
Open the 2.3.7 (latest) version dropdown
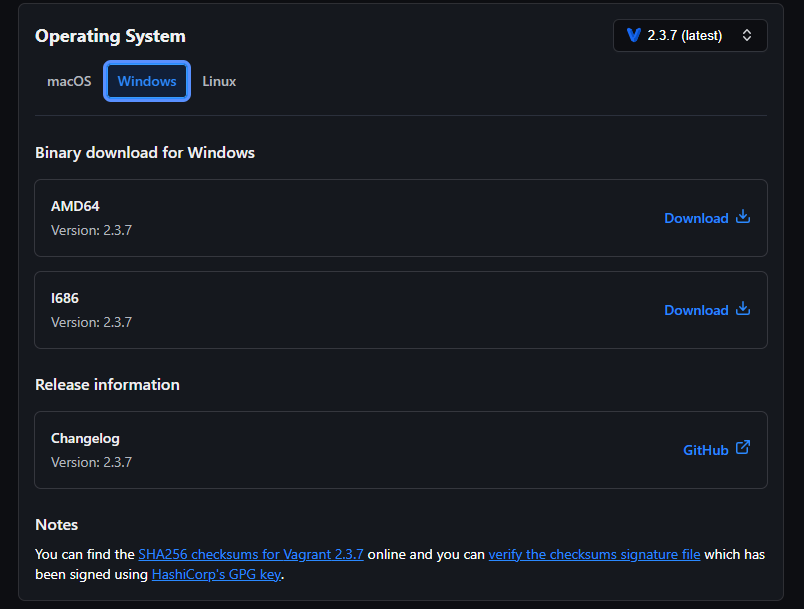tap(690, 35)
